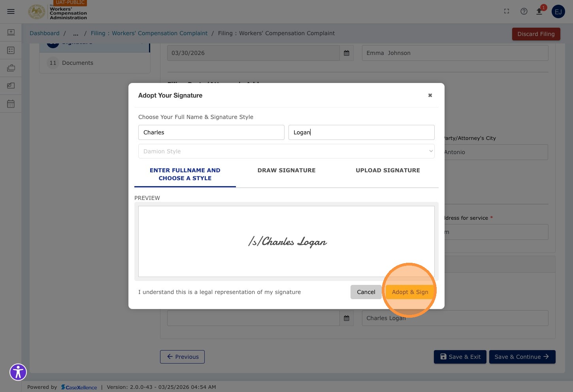Viewport: 573px width, 392px height.
Task: Open the help question mark icon
Action: click(524, 11)
